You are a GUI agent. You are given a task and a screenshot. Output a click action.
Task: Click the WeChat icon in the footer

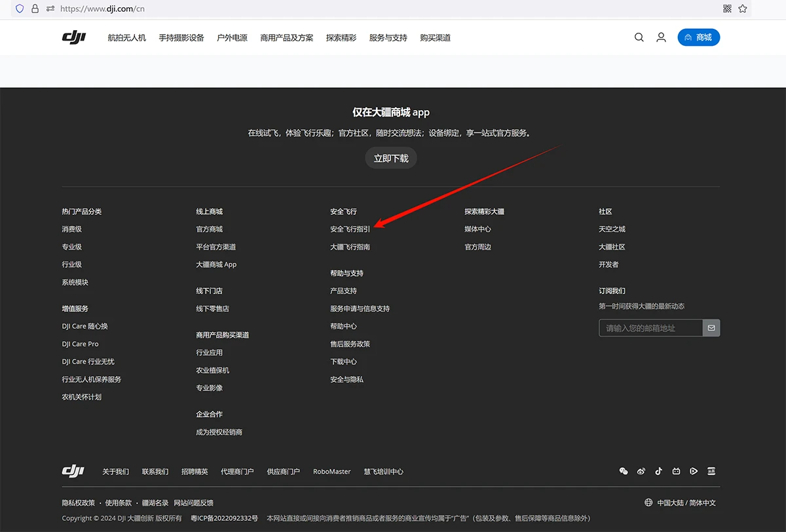pyautogui.click(x=624, y=471)
